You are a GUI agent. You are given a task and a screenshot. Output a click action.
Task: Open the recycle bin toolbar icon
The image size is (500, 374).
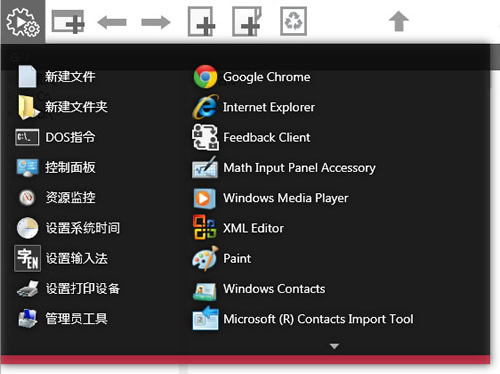click(293, 22)
